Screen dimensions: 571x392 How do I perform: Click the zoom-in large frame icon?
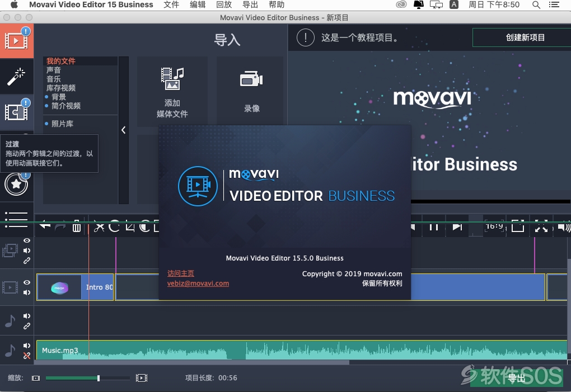tap(141, 378)
